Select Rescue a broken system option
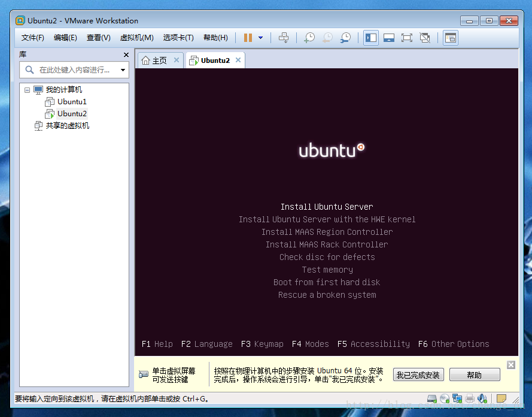The height and width of the screenshot is (417, 532). [x=327, y=295]
